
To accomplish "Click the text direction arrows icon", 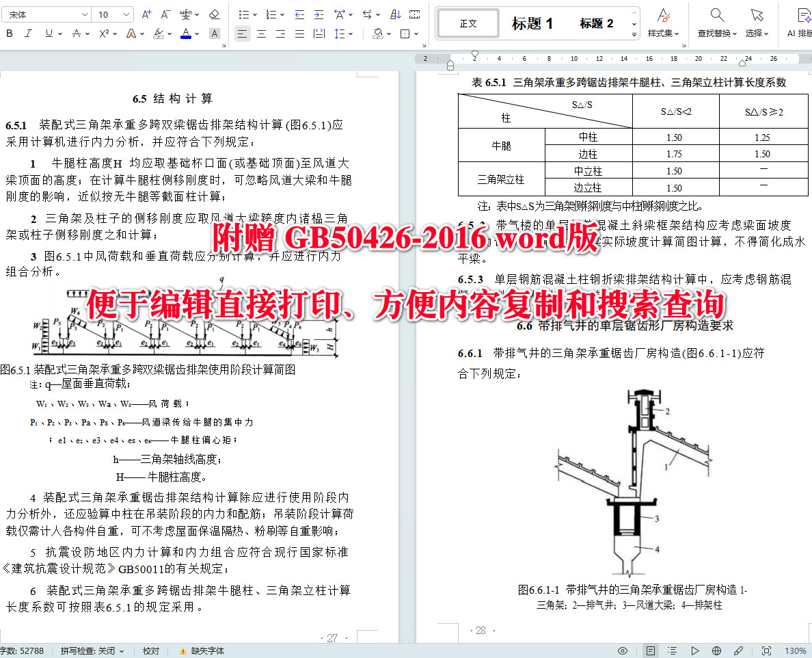I will tap(367, 14).
